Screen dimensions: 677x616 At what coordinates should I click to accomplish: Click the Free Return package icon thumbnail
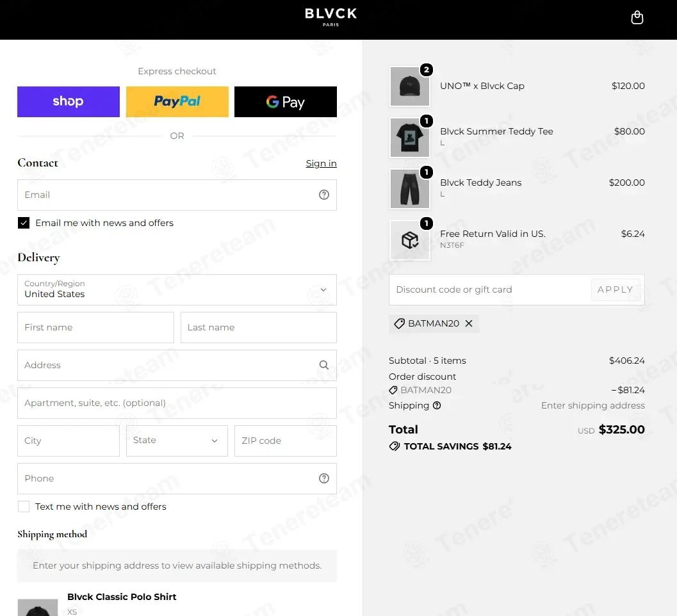(410, 240)
